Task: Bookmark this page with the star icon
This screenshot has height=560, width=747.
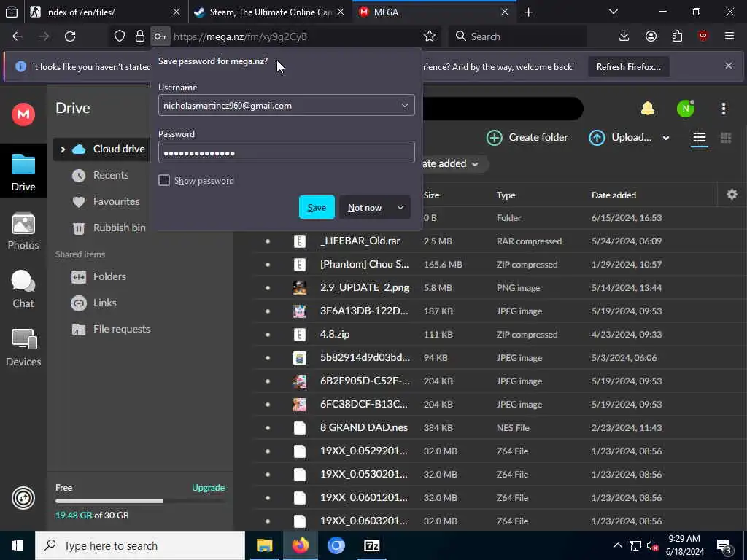Action: [x=429, y=36]
